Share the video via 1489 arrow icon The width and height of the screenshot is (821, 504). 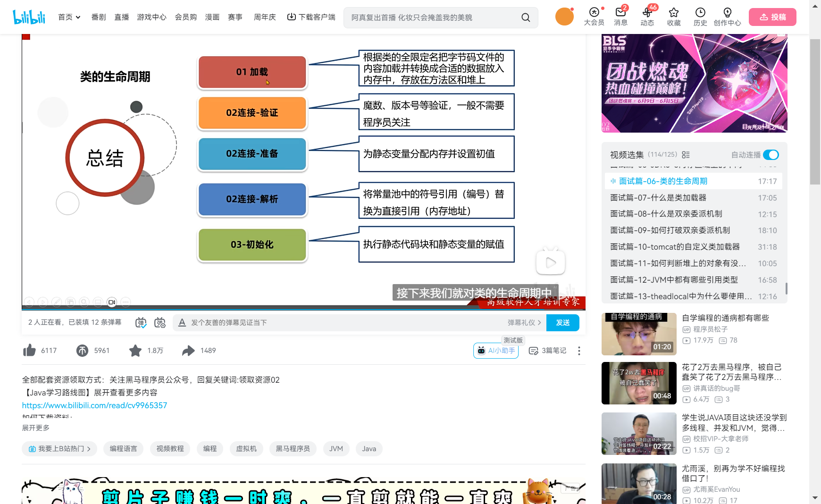click(x=188, y=350)
